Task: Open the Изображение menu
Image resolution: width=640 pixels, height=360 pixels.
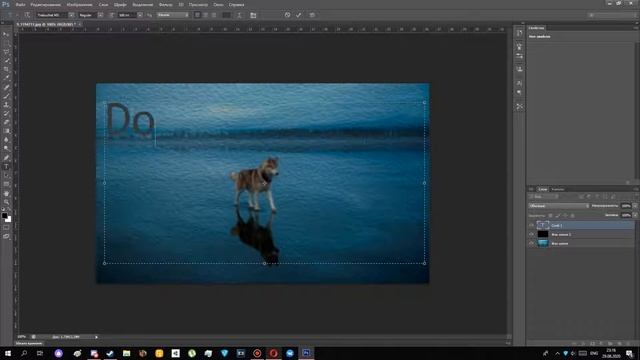Action: [x=80, y=4]
